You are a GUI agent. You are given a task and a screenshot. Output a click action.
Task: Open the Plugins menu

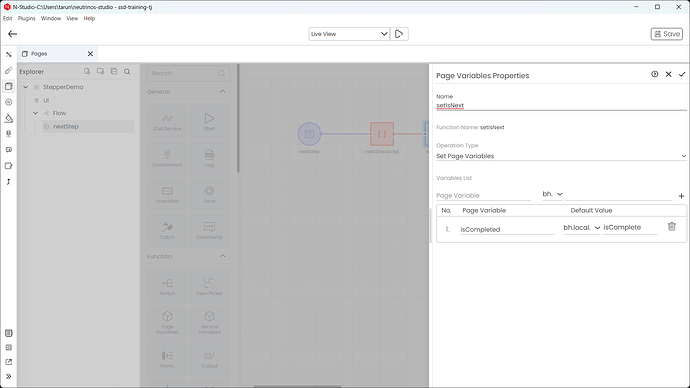pyautogui.click(x=26, y=18)
